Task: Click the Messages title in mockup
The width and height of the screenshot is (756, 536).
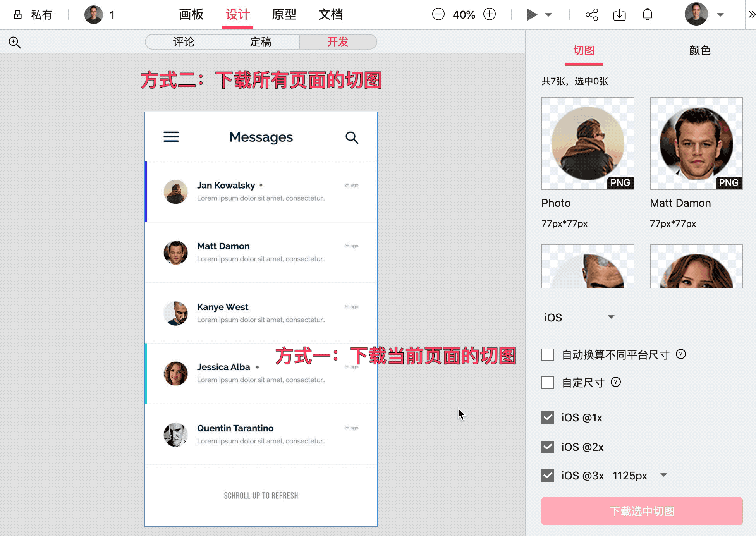Action: pyautogui.click(x=261, y=137)
